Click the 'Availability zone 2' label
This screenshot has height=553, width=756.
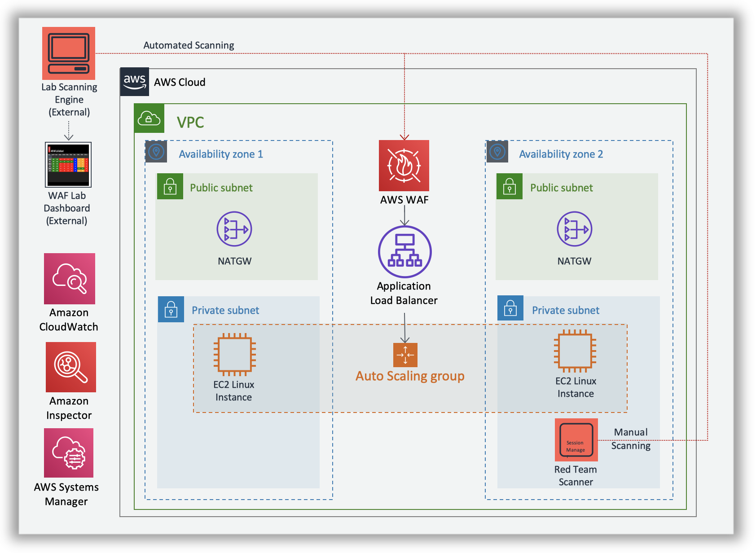[561, 154]
